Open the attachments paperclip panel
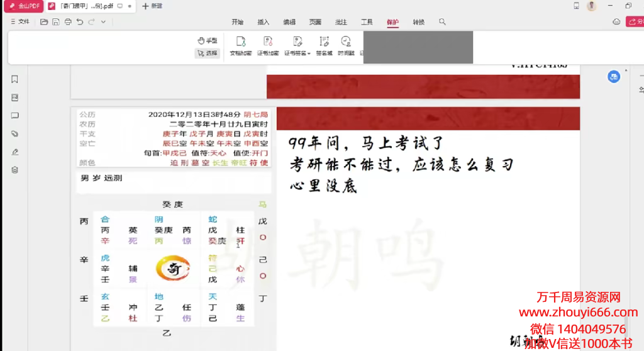Screen dimensions: 644x351 click(14, 134)
